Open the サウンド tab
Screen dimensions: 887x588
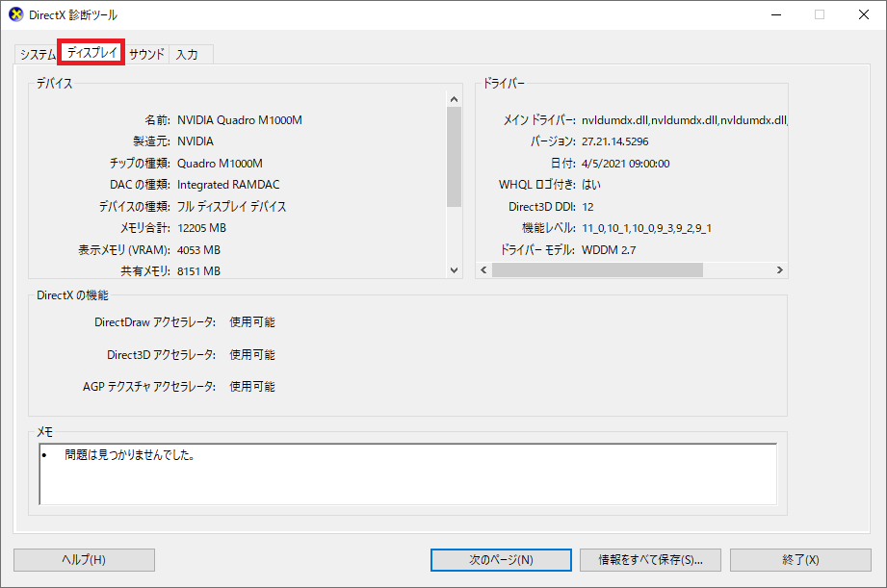tap(146, 55)
